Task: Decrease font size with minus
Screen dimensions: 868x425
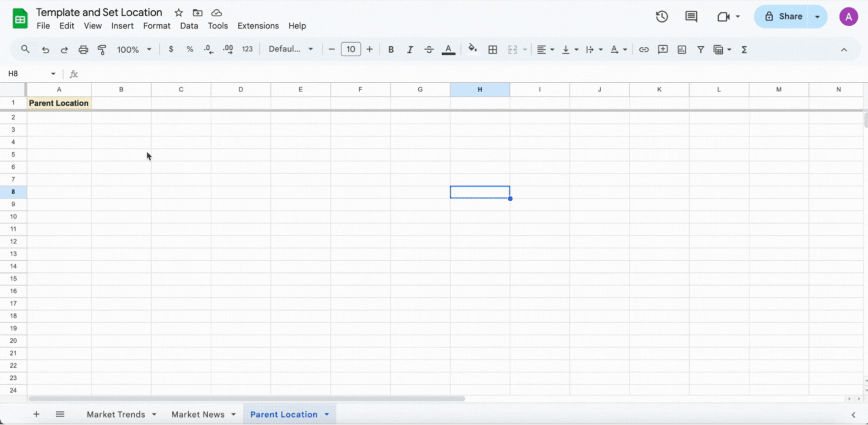Action: tap(332, 50)
